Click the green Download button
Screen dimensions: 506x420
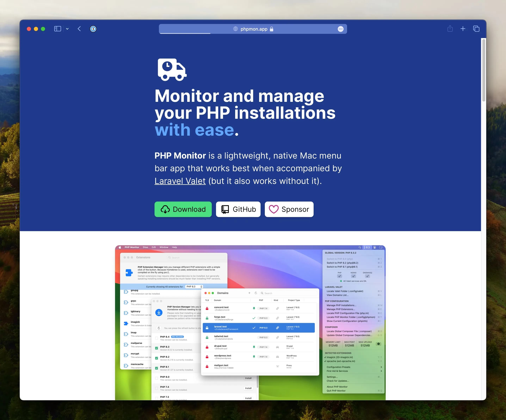[x=183, y=209]
